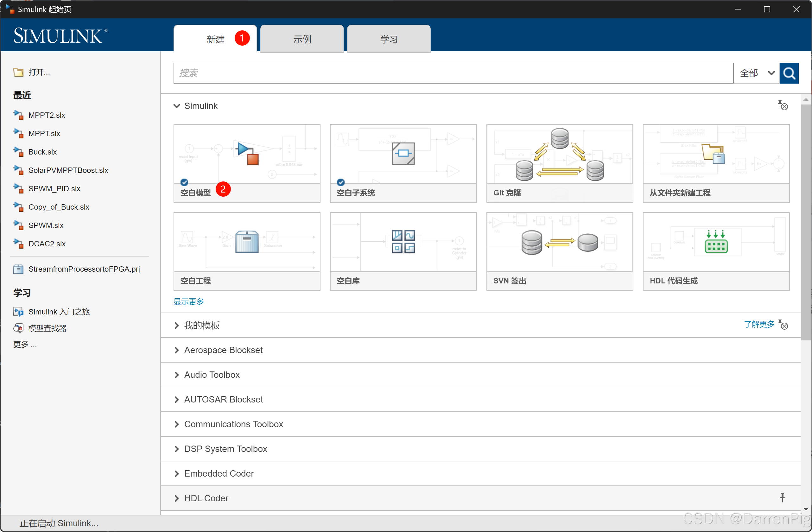Screen dimensions: 812x532
Task: Switch to the Examples (示例) tab
Action: point(302,39)
